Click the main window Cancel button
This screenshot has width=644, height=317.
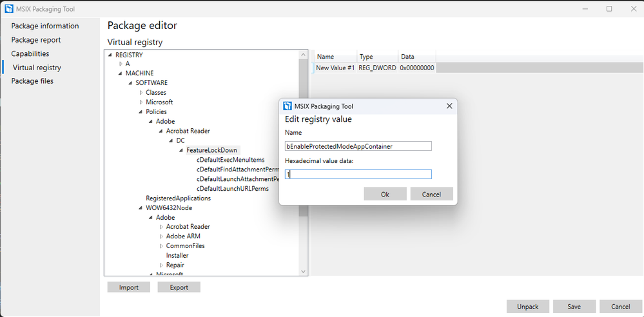click(x=621, y=307)
